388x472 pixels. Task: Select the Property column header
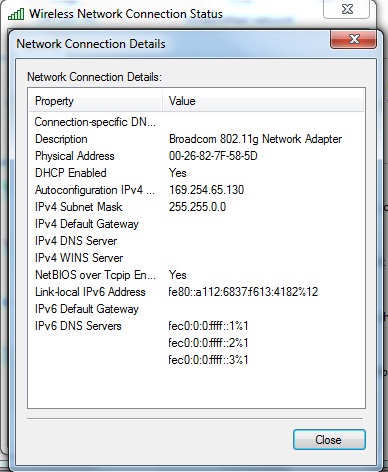[96, 101]
